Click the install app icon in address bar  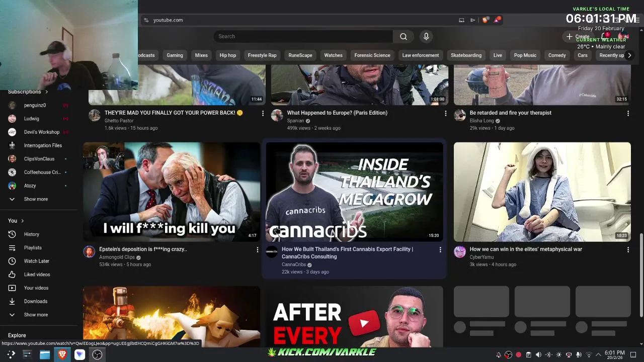461,20
